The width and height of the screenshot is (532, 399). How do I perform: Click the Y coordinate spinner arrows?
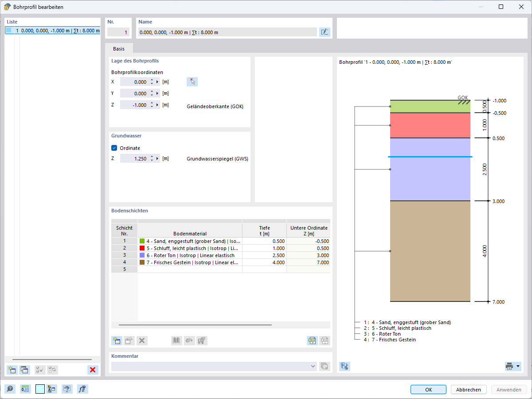click(x=152, y=94)
